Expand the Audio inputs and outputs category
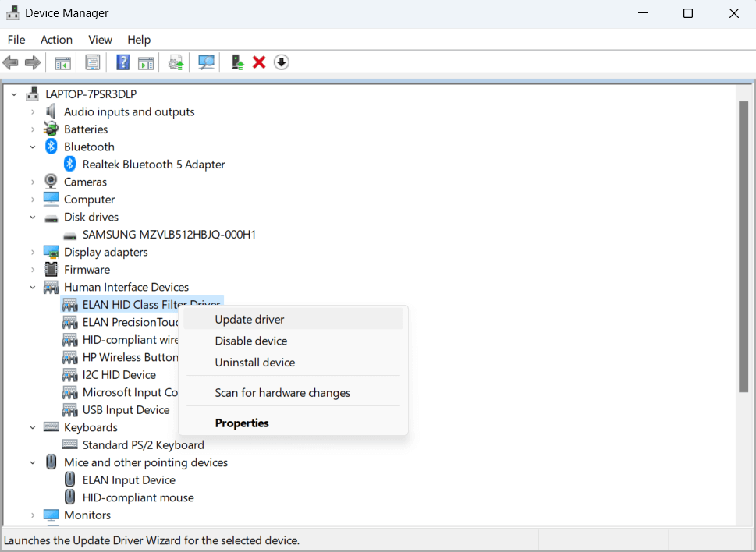 33,111
